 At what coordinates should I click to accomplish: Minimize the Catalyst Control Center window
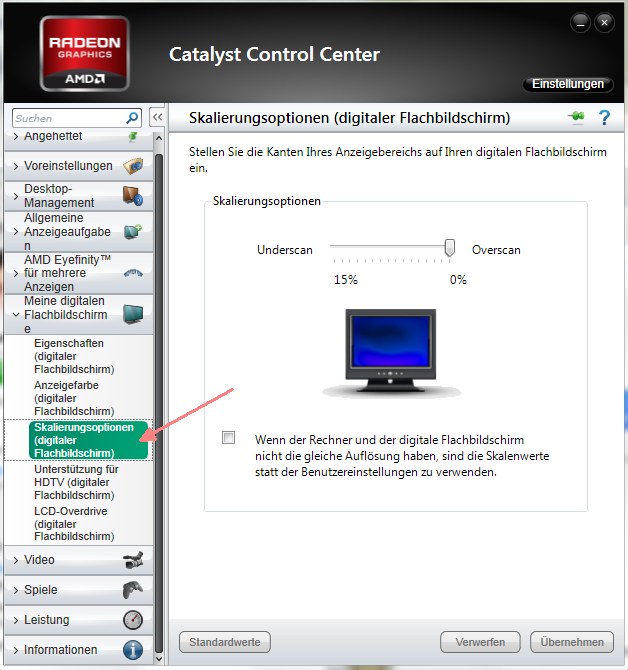[580, 23]
